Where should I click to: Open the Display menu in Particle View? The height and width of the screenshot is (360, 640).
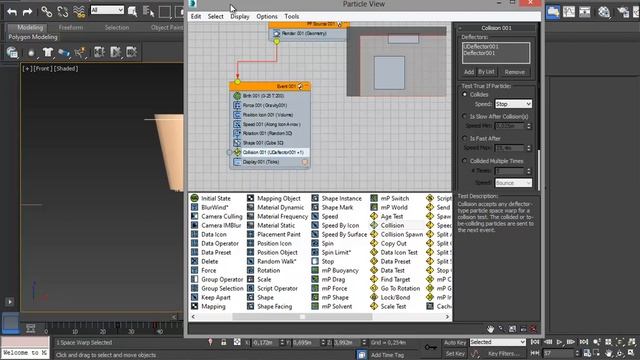pos(240,16)
